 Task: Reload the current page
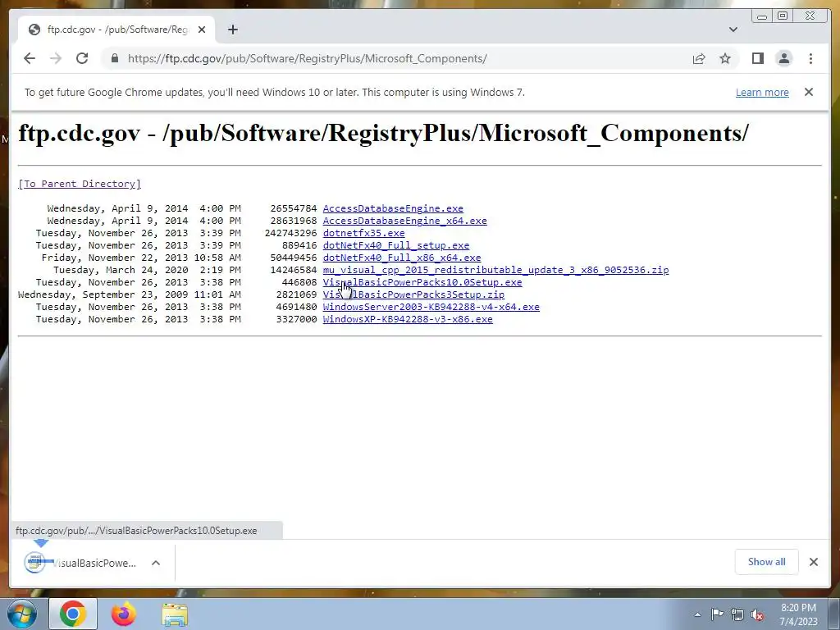pyautogui.click(x=82, y=58)
